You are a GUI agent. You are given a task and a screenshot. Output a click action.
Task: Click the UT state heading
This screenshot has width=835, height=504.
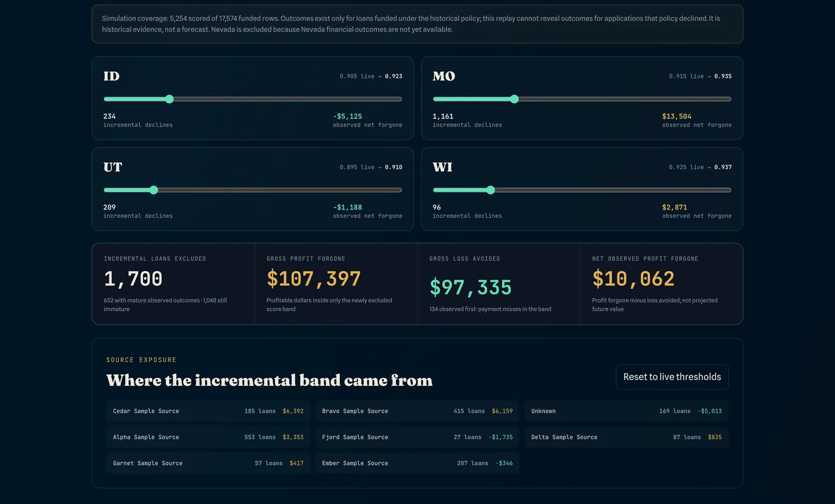click(x=112, y=167)
